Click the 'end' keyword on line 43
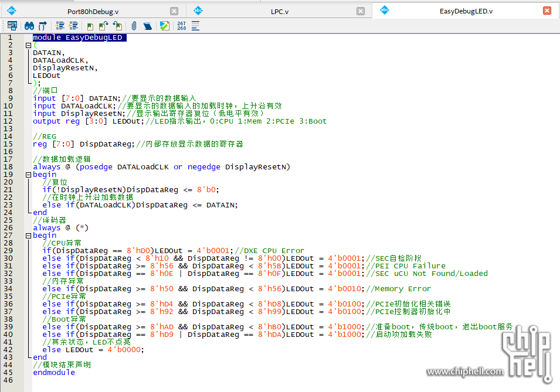The image size is (560, 392). 40,357
